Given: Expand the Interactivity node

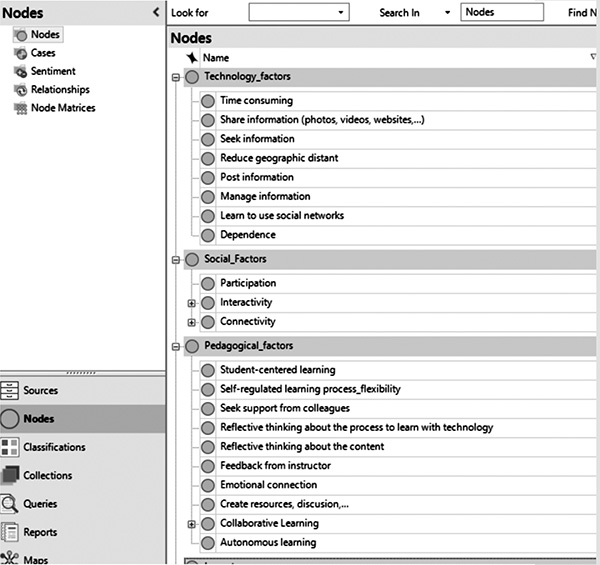Looking at the screenshot, I should (192, 303).
